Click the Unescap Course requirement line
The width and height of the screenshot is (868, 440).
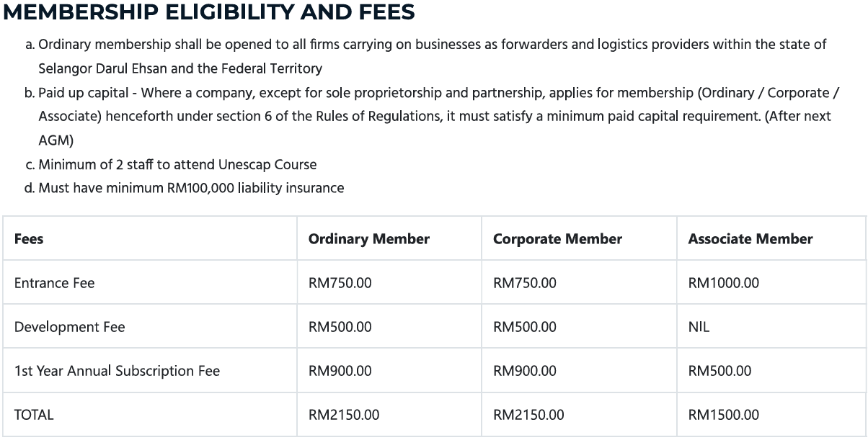coord(177,164)
